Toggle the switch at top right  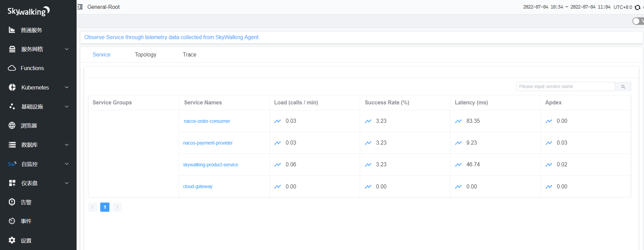pyautogui.click(x=638, y=21)
